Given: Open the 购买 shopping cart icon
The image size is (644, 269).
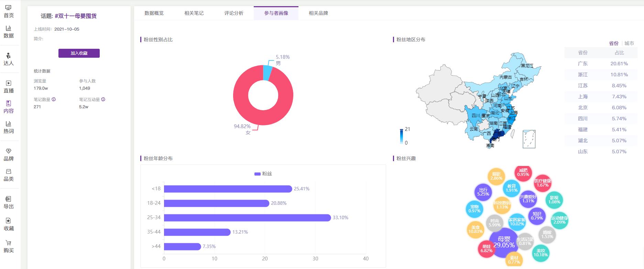Looking at the screenshot, I should tap(9, 243).
